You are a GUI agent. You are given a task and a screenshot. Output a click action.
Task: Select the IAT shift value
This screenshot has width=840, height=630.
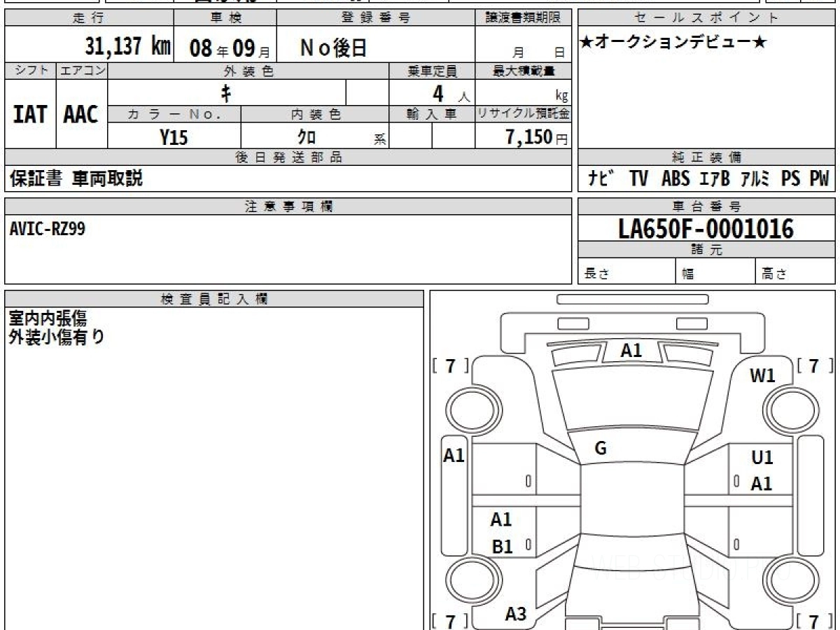[30, 115]
